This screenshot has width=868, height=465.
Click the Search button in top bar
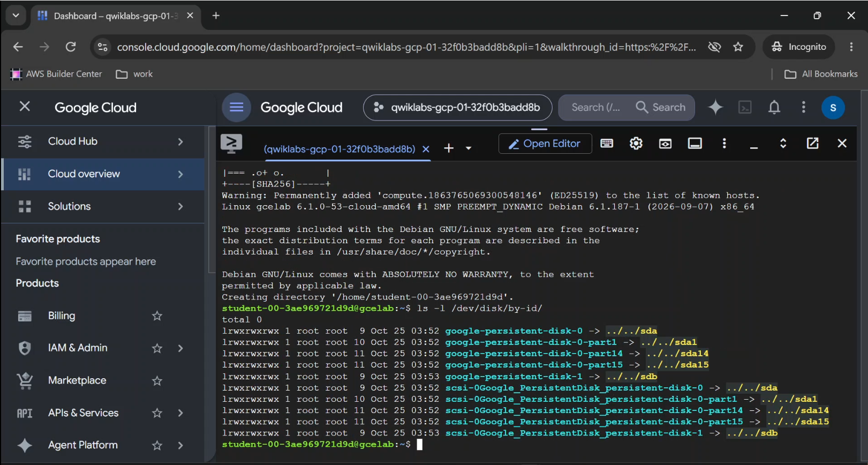661,108
